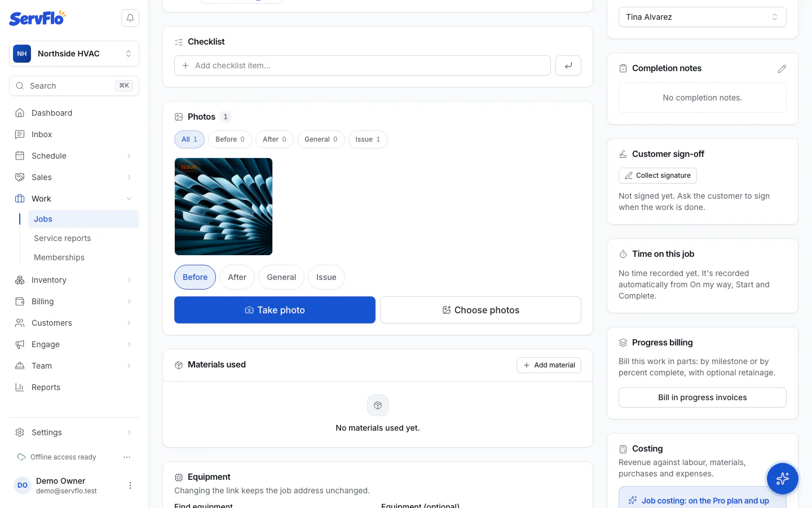
Task: Set new photo tag to After
Action: tap(237, 277)
